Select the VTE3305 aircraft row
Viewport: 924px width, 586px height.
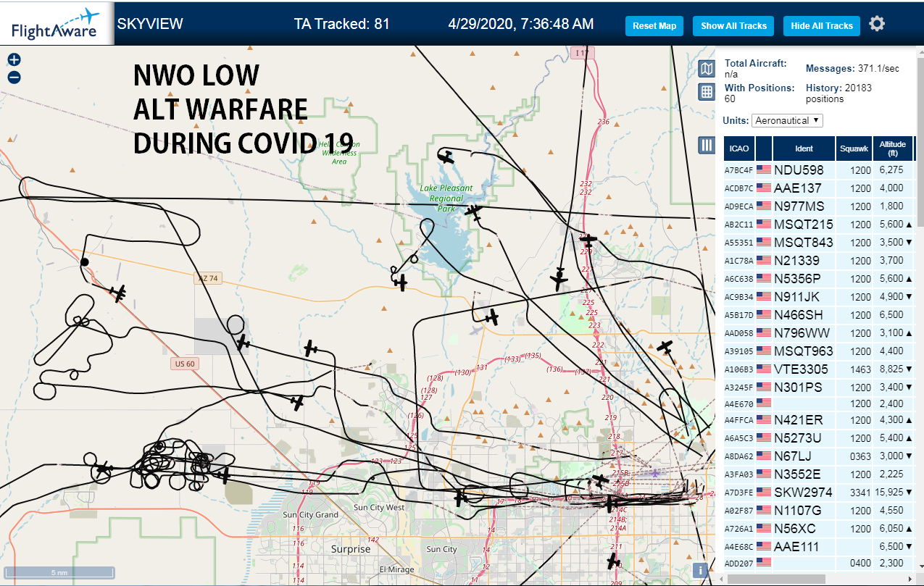coord(819,369)
